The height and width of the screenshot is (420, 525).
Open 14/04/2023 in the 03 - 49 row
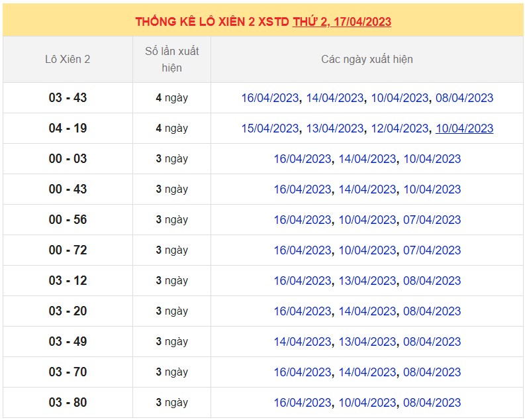[302, 342]
